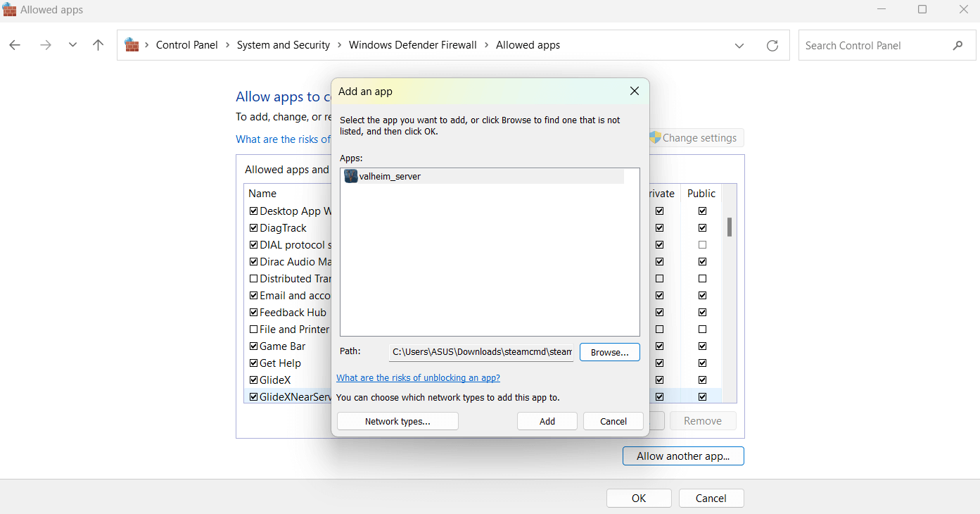
Task: Enable Public for DIAL protocol server
Action: 702,245
